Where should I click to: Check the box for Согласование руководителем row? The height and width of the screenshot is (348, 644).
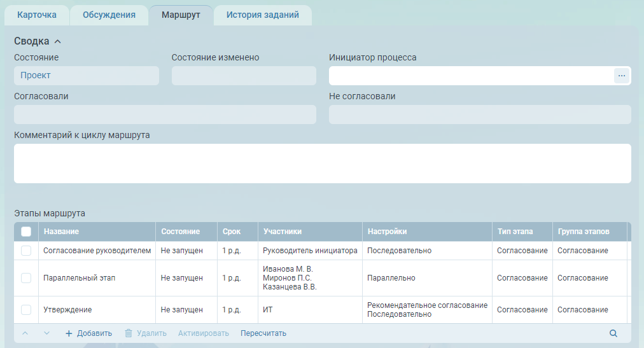coord(26,251)
